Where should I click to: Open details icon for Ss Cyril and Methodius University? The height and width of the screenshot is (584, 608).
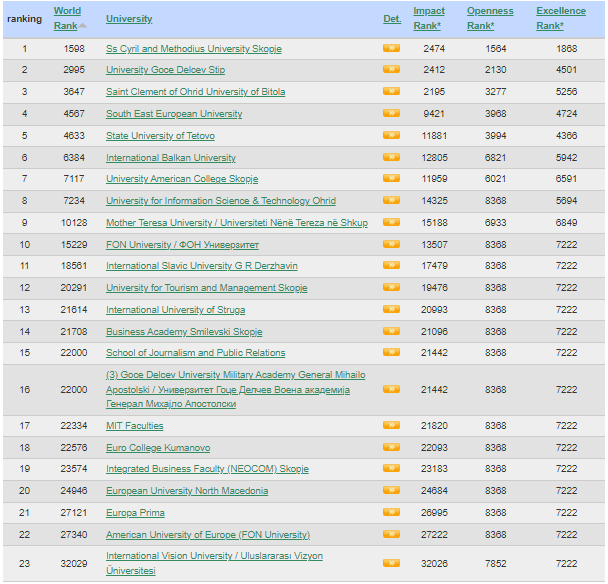(x=391, y=48)
